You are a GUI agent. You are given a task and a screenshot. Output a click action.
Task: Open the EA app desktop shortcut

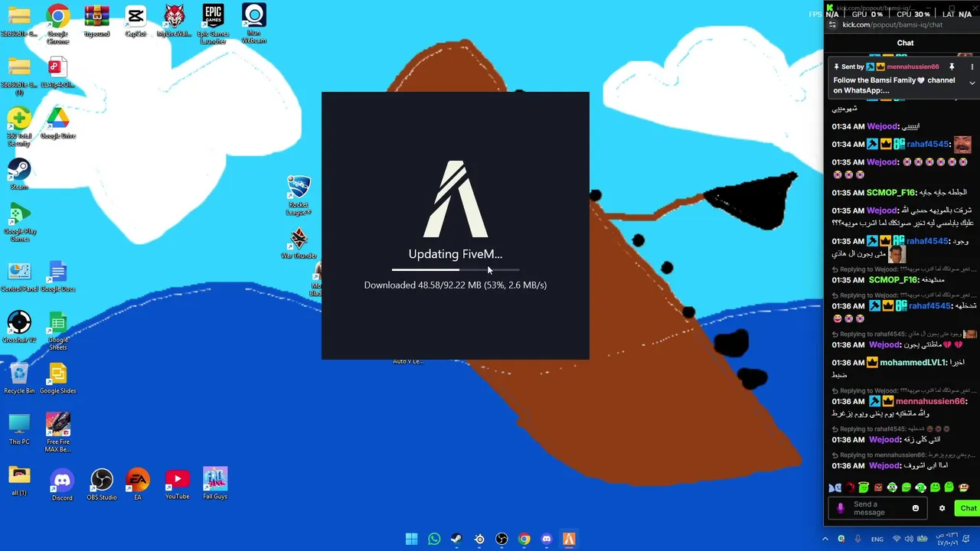point(138,484)
